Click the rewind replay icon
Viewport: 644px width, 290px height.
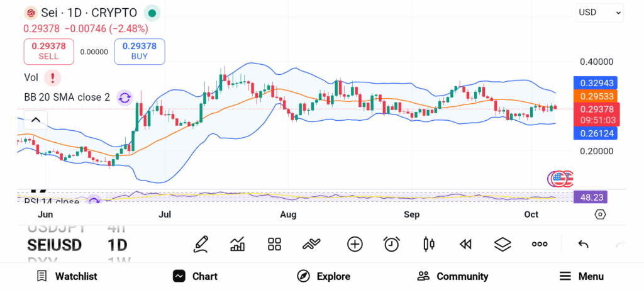pos(465,244)
